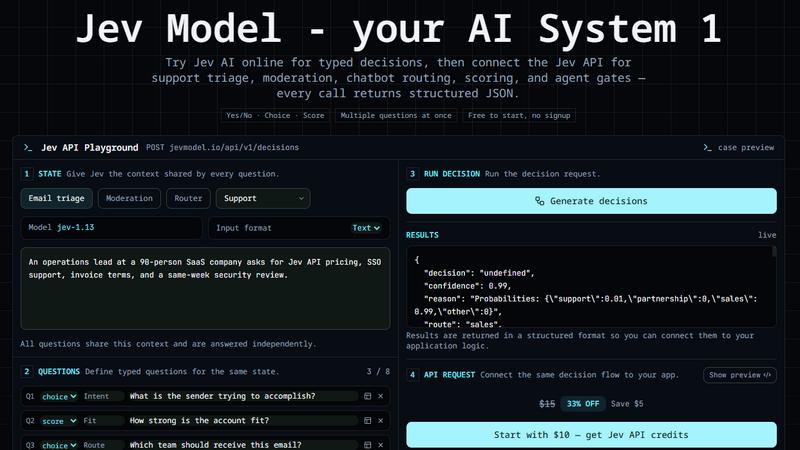Click the step 1 STATE number badge

pyautogui.click(x=27, y=174)
